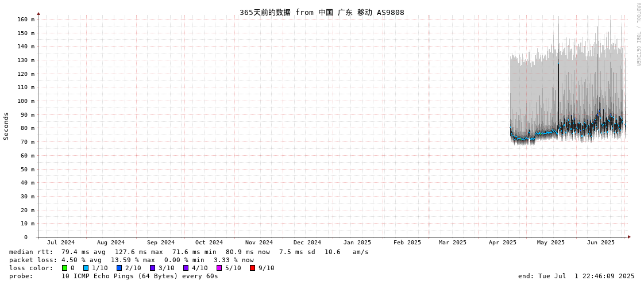This screenshot has height=284, width=644.
Task: Click the '160 m' y-axis label
Action: tap(26, 20)
